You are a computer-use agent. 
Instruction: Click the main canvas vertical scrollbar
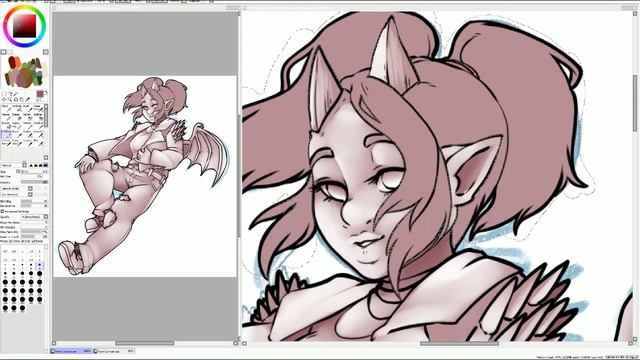coord(635,103)
